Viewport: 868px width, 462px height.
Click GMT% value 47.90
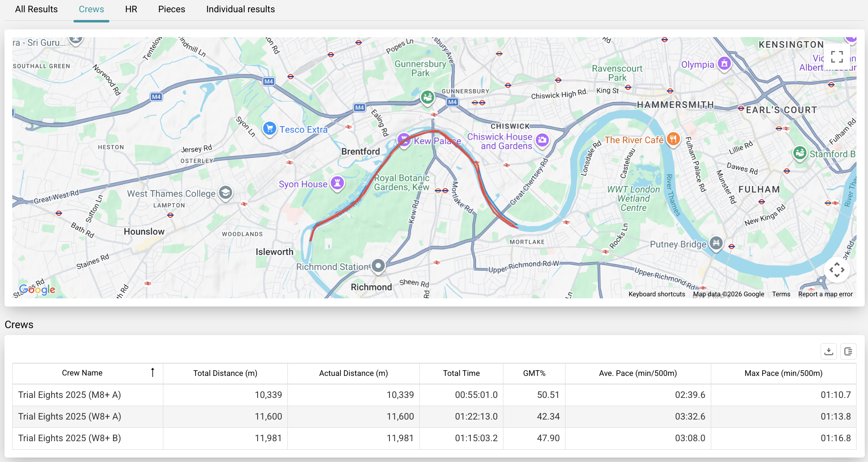534,438
